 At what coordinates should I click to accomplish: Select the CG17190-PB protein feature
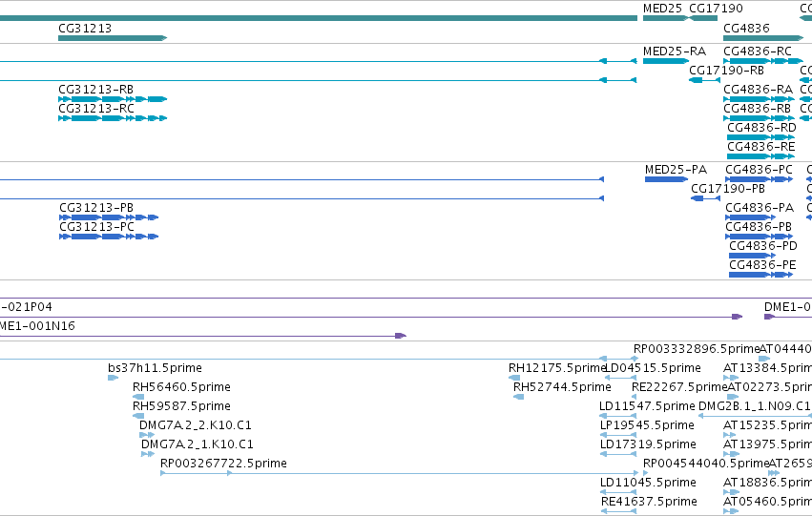pyautogui.click(x=705, y=198)
